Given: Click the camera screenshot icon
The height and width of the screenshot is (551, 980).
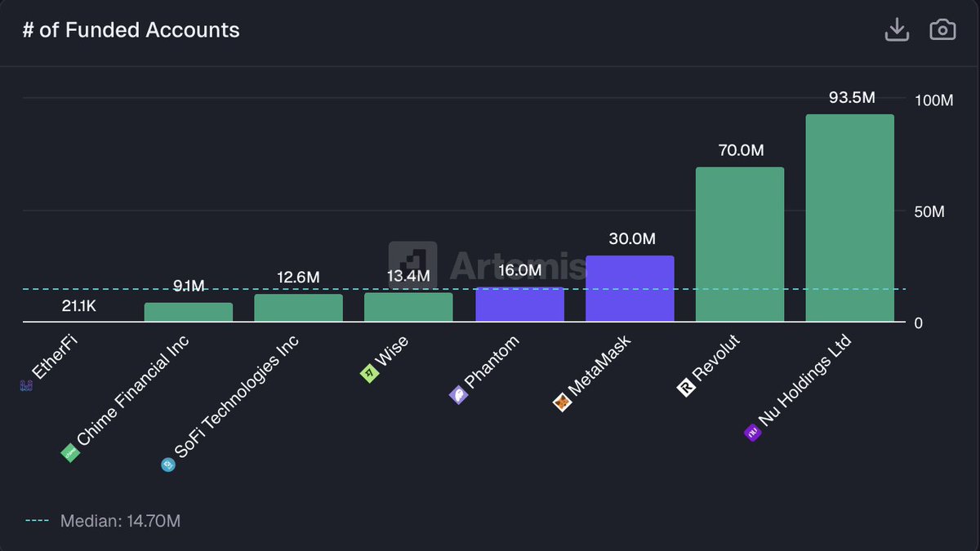Looking at the screenshot, I should coord(942,30).
